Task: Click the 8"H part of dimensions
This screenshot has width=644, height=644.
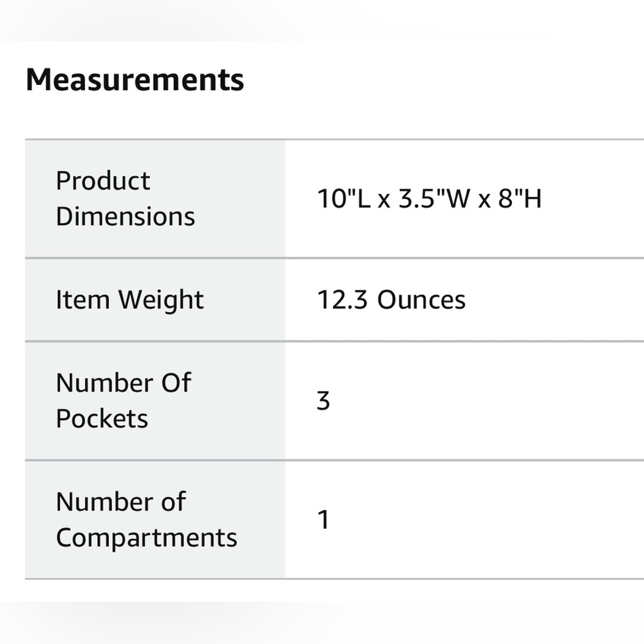Action: pyautogui.click(x=520, y=199)
